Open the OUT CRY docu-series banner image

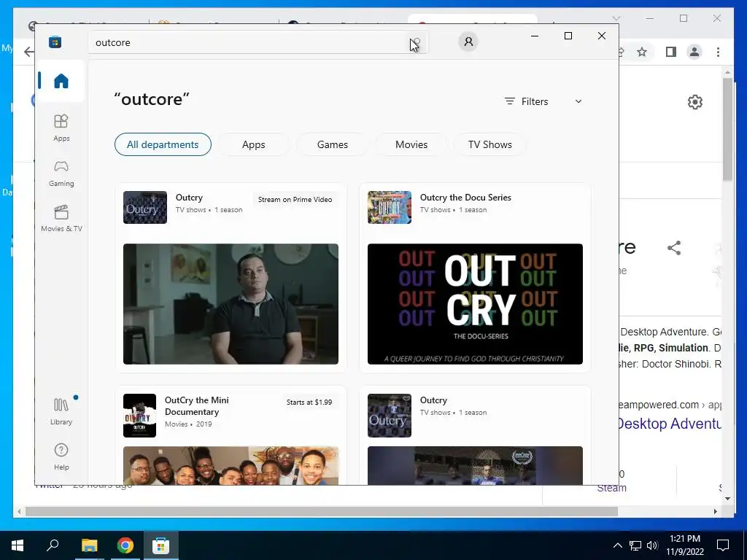pyautogui.click(x=475, y=304)
